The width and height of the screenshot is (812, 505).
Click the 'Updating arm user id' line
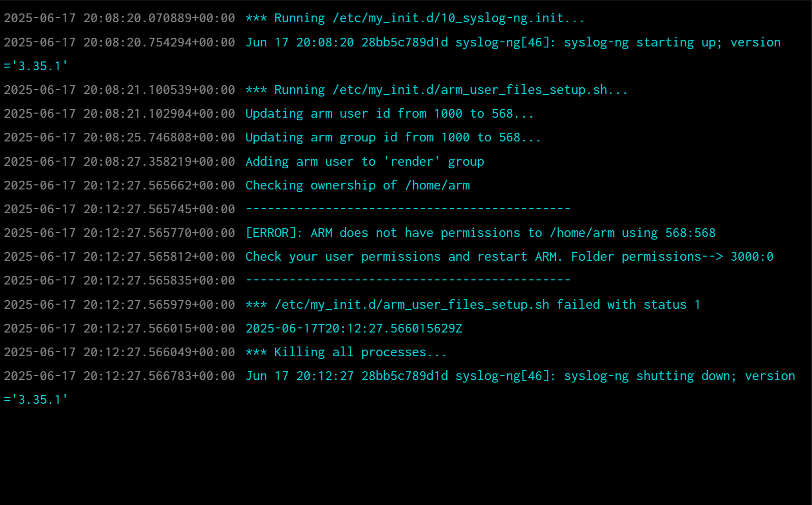tap(390, 114)
